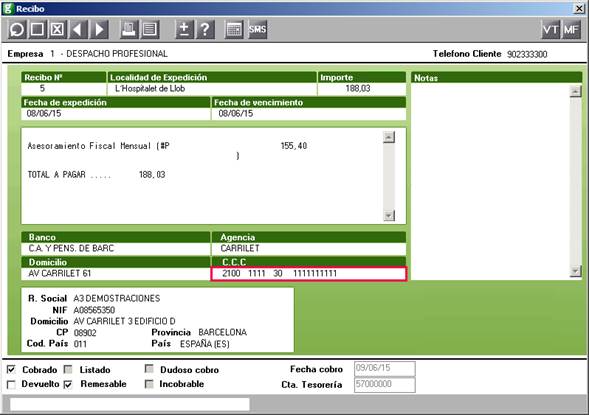589x415 pixels.
Task: Click the Domicilio field AV CARRILET 61
Action: point(116,274)
